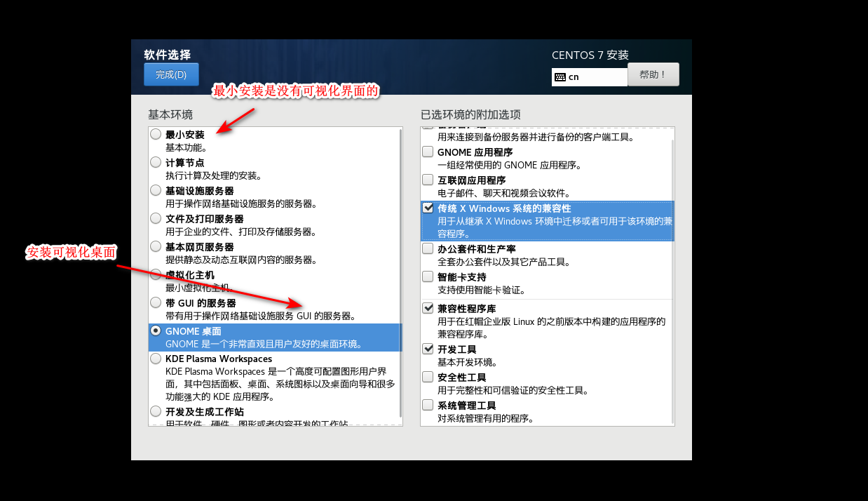868x501 pixels.
Task: Click the CENTOS 7 安装 title
Action: [590, 55]
